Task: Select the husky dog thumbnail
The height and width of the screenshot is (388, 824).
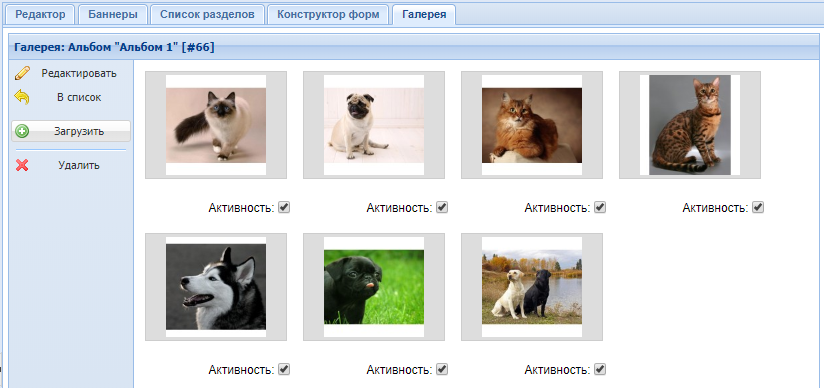Action: tap(216, 287)
